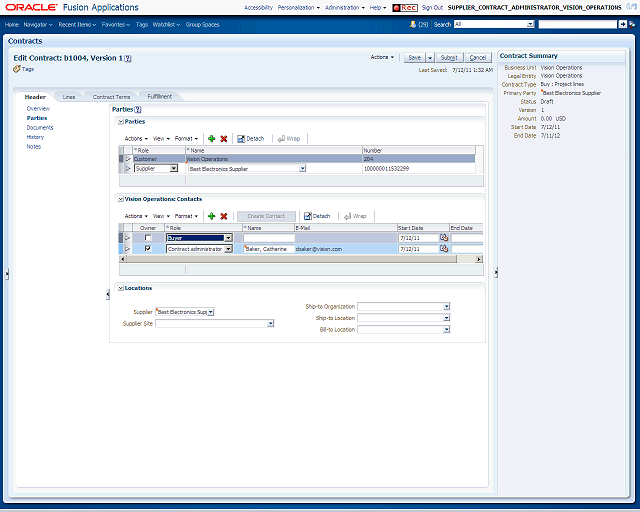The height and width of the screenshot is (512, 640).
Task: Open Parties table Actions menu
Action: click(136, 138)
